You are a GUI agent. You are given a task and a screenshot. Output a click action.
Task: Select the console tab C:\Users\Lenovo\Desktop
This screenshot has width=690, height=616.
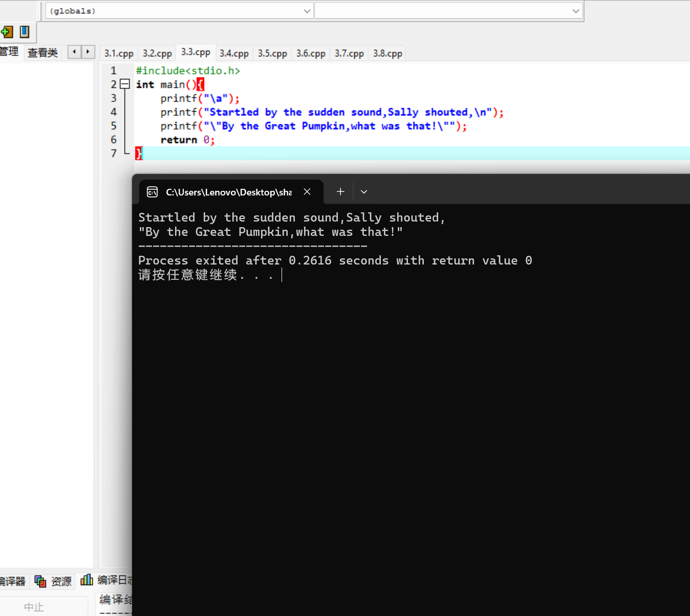click(x=231, y=192)
